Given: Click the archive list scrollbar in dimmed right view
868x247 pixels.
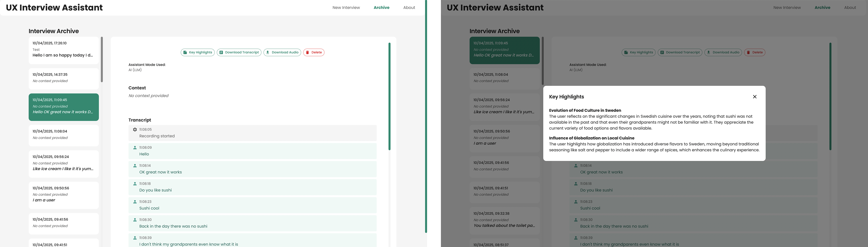Looking at the screenshot, I should point(542,61).
